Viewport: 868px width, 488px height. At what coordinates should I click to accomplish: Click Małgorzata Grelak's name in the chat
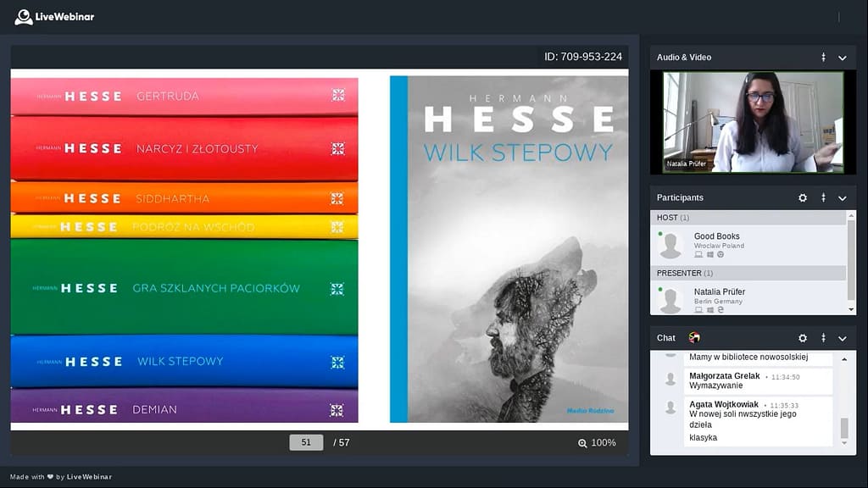tap(724, 375)
